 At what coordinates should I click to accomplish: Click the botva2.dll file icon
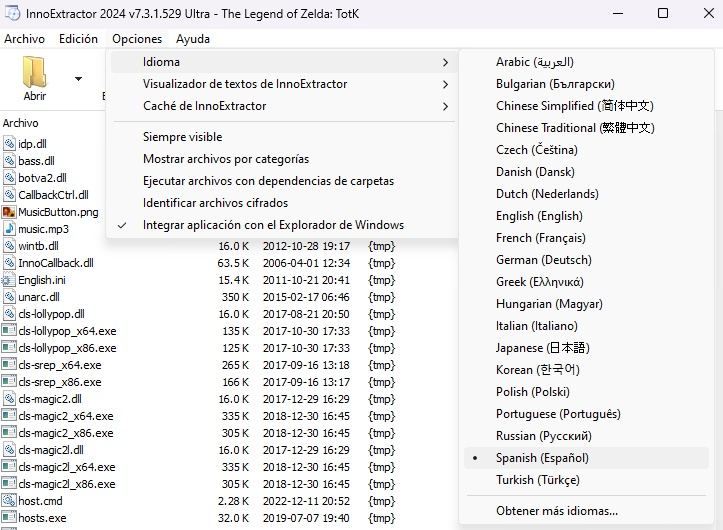[x=9, y=178]
